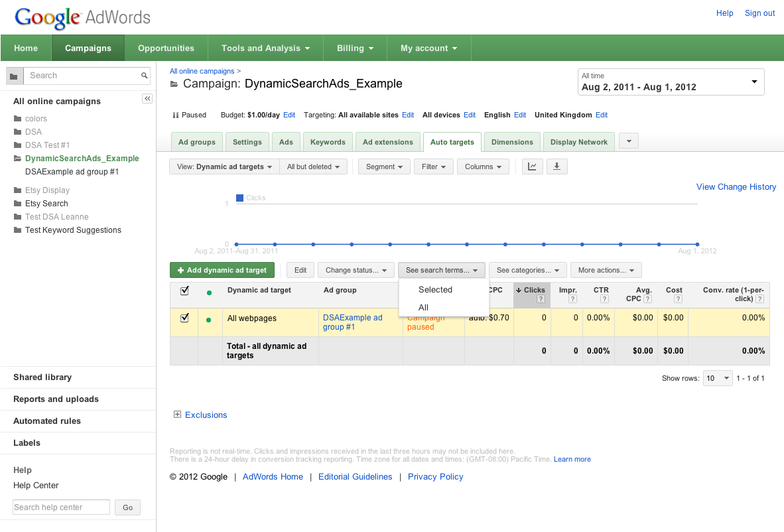784x532 pixels.
Task: Click Edit link next to United Kingdom
Action: (602, 115)
